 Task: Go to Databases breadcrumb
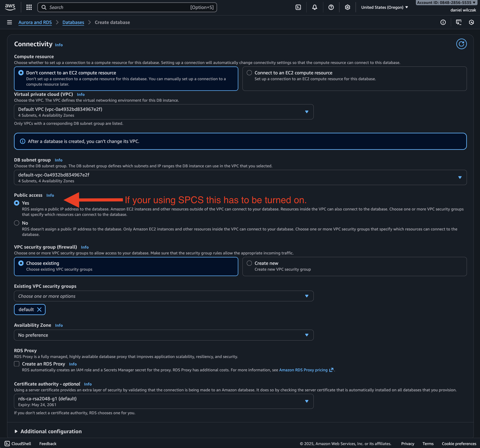pyautogui.click(x=73, y=22)
